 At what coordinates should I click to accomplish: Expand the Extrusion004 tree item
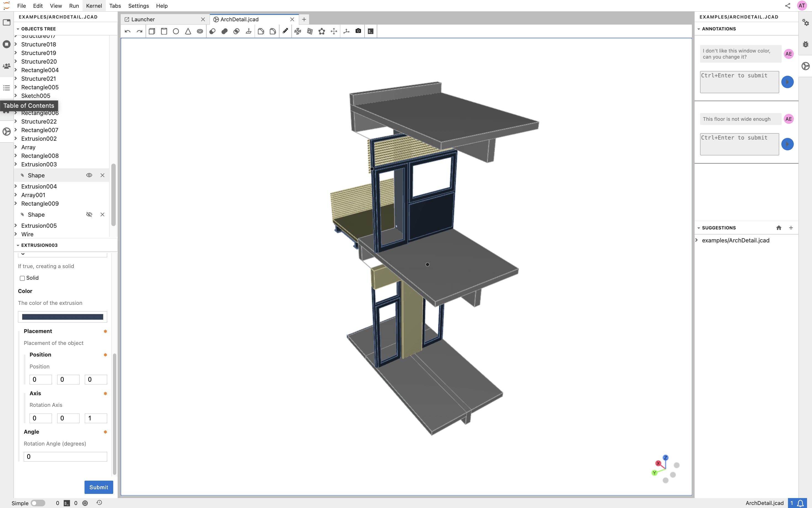(x=16, y=187)
